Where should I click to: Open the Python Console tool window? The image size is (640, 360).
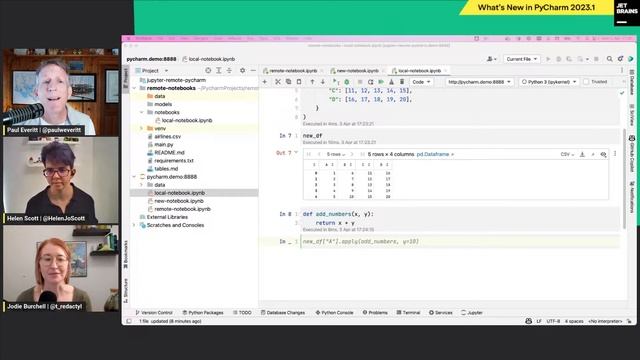tap(334, 313)
